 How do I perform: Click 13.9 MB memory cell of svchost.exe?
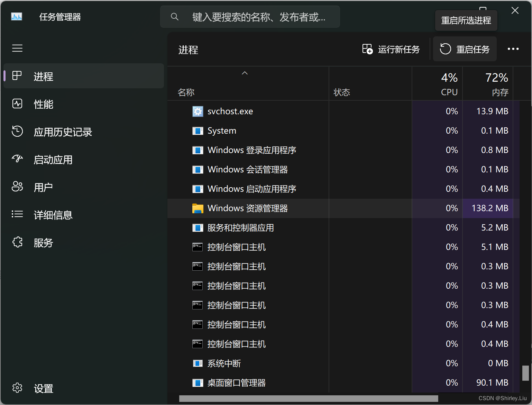click(x=488, y=111)
